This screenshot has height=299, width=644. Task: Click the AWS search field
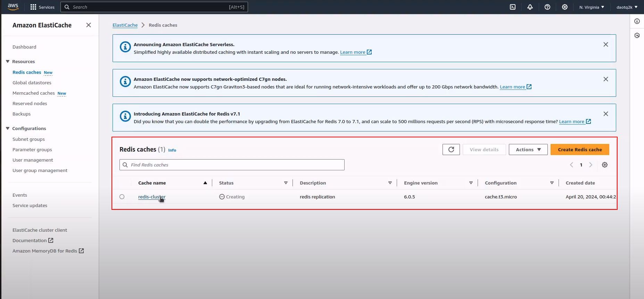pyautogui.click(x=154, y=7)
